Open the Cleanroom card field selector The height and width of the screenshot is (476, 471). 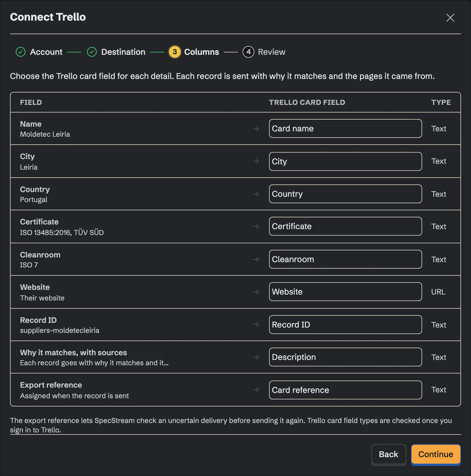pos(345,259)
